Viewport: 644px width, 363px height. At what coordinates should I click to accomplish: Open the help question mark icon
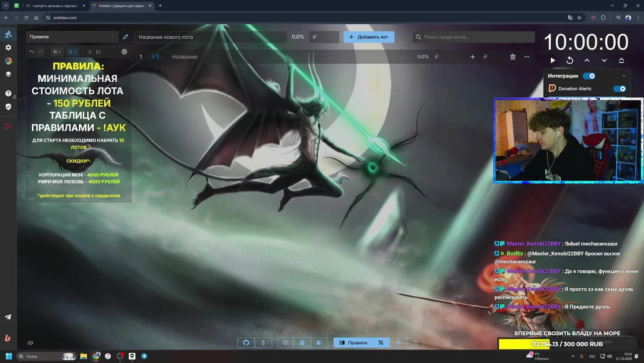click(8, 93)
